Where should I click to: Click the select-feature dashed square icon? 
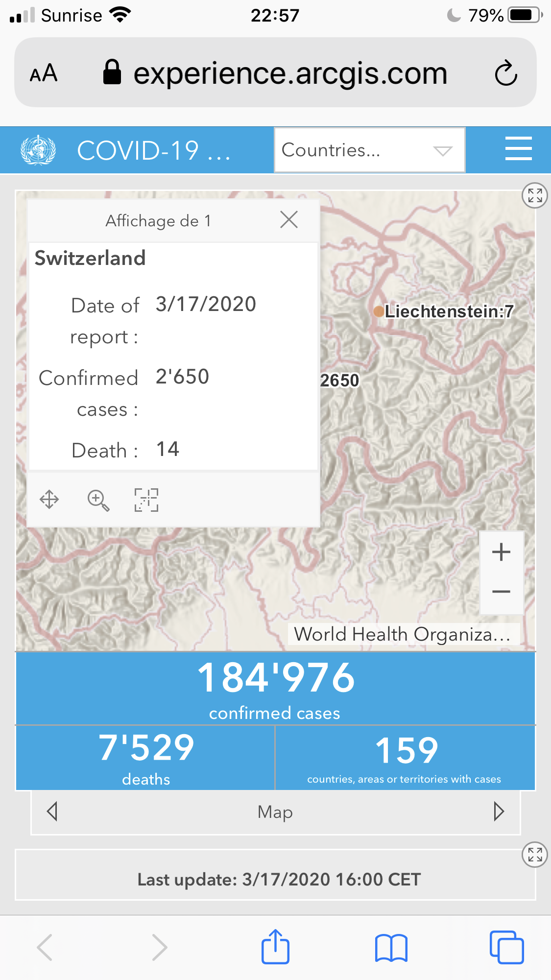[x=146, y=500]
